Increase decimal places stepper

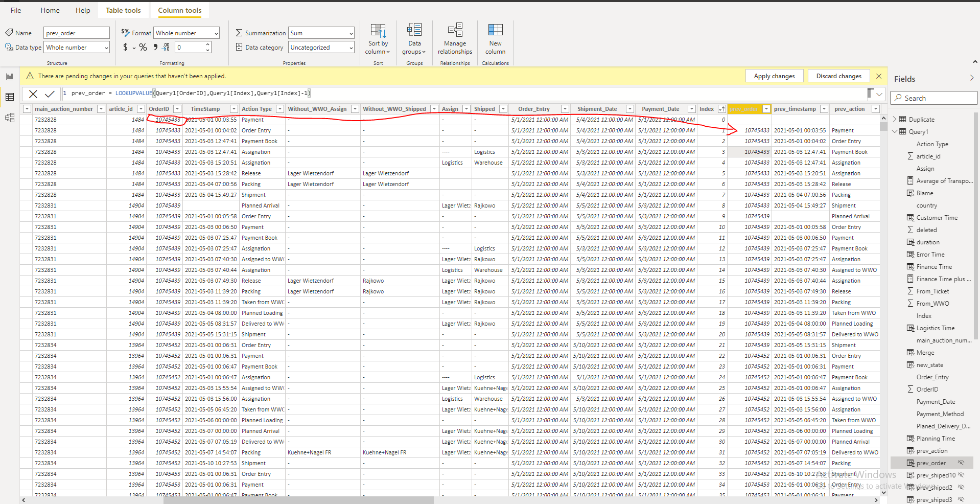click(x=207, y=44)
